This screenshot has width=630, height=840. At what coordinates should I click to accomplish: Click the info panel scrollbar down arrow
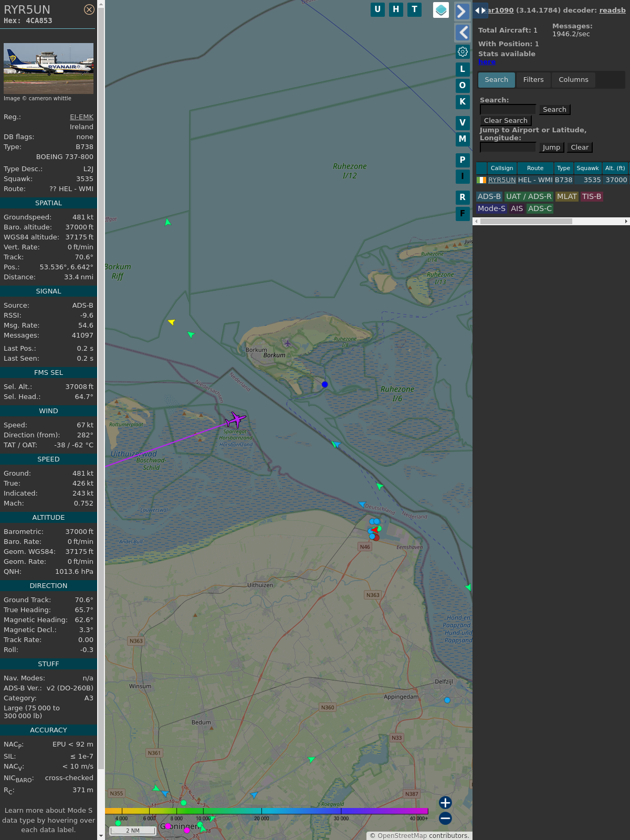point(101,836)
